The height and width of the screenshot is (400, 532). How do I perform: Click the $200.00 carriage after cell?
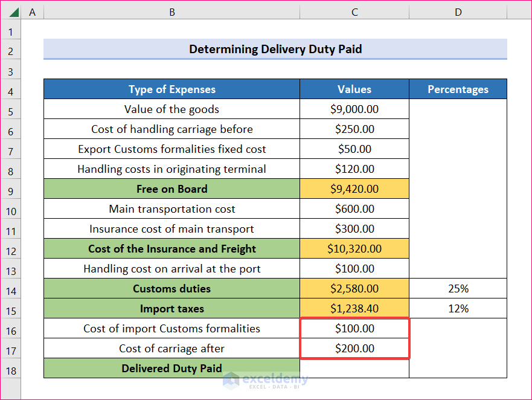click(x=354, y=349)
